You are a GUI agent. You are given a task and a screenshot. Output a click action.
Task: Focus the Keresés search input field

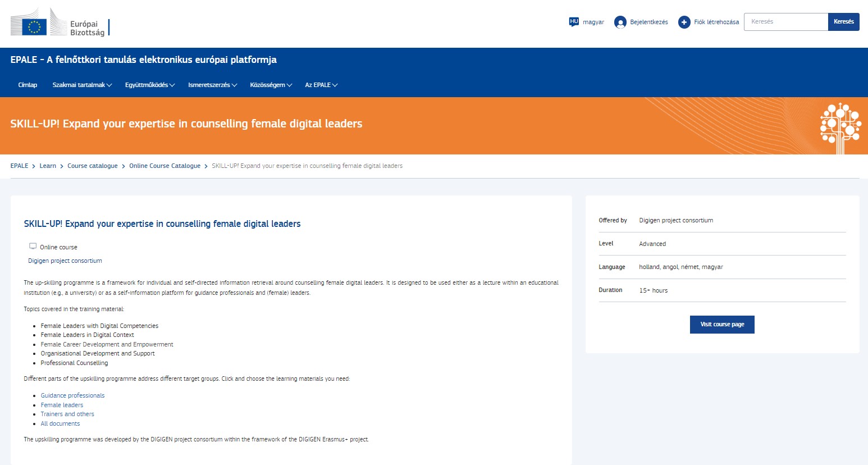pos(786,22)
